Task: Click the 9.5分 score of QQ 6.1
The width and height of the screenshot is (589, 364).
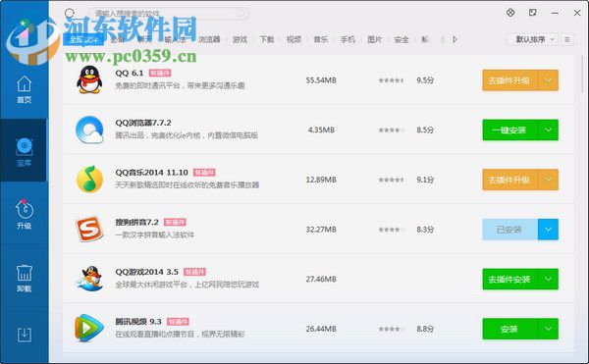Action: click(x=425, y=80)
